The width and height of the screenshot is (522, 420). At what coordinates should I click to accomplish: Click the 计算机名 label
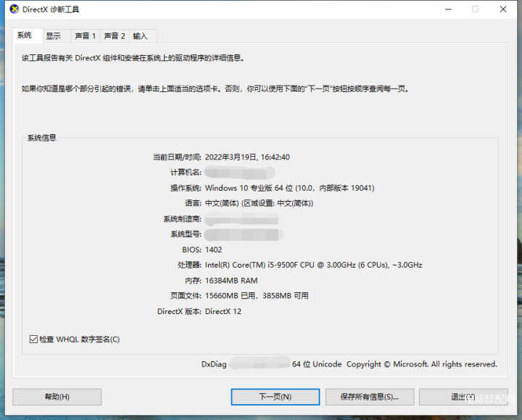(x=186, y=173)
